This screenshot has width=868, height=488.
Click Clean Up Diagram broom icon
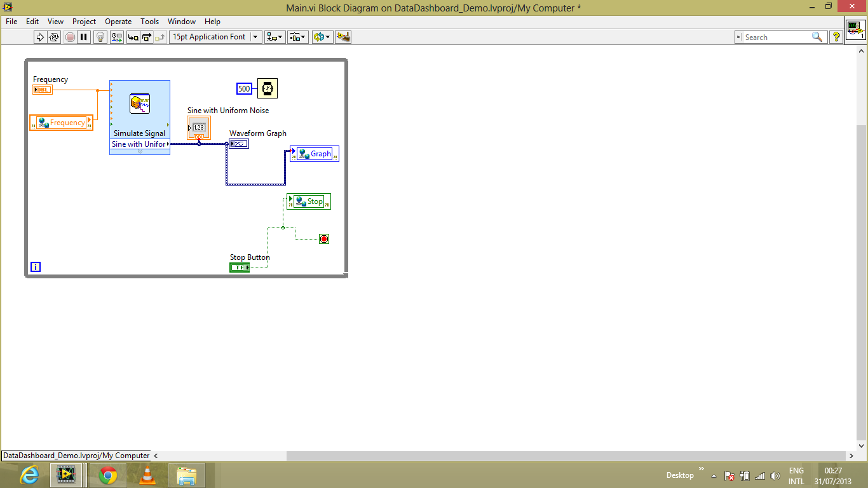(343, 37)
